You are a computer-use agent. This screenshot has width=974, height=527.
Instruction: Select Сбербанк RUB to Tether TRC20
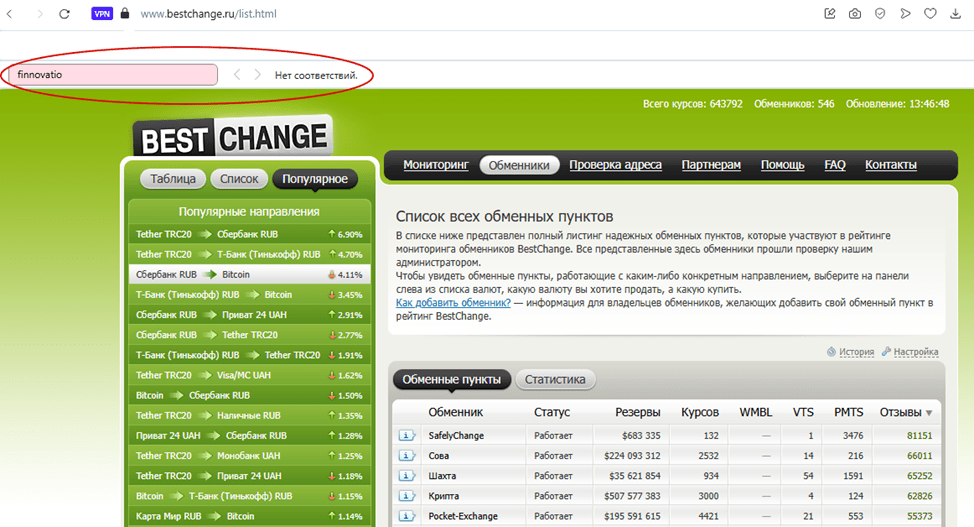249,335
